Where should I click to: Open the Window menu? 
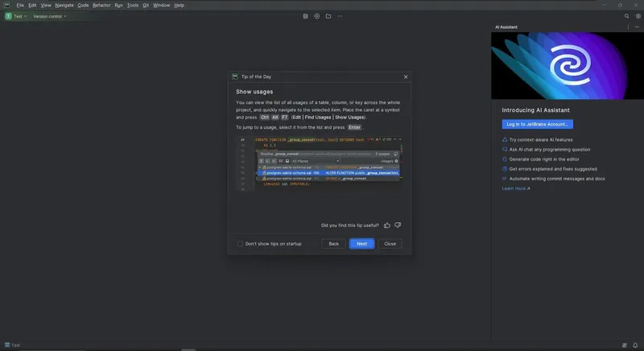click(x=161, y=6)
